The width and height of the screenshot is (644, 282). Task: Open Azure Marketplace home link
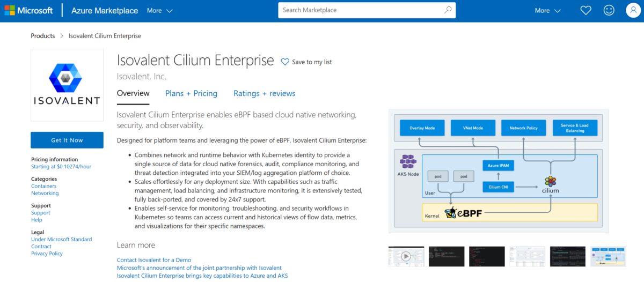click(104, 10)
